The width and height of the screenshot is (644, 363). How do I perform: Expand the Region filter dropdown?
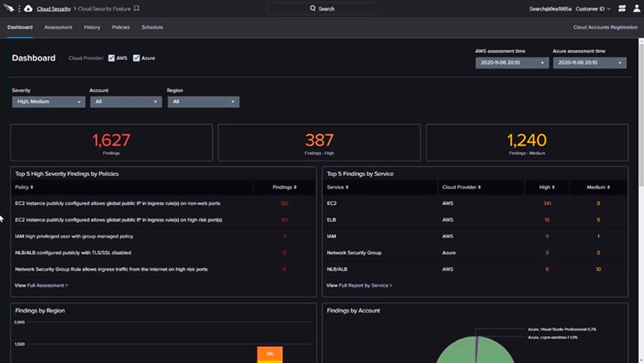tap(203, 102)
